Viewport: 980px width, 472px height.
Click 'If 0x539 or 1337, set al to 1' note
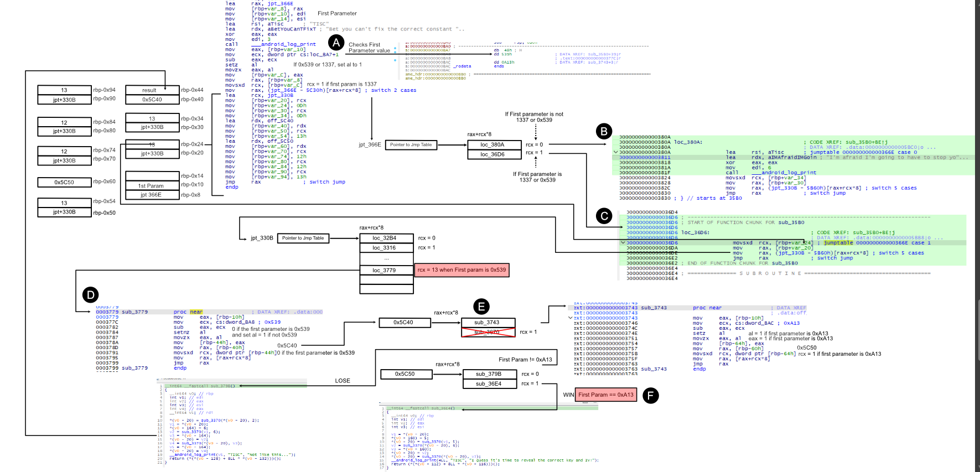tap(328, 65)
